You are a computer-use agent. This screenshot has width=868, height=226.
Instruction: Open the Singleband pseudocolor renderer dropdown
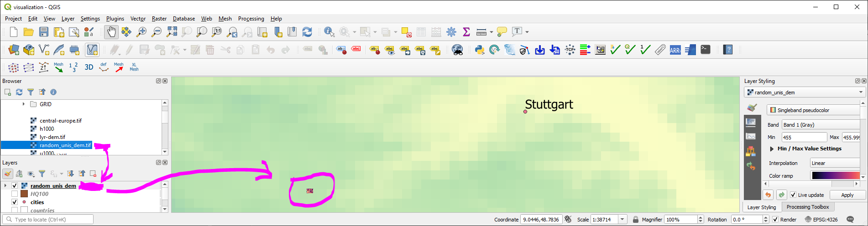[x=814, y=110]
